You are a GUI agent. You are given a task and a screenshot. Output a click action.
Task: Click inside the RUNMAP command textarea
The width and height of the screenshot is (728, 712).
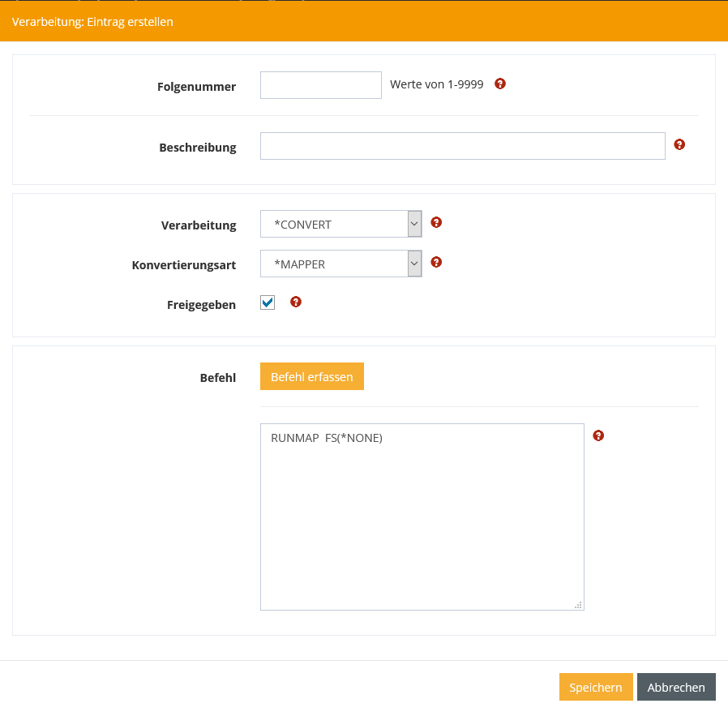click(422, 519)
